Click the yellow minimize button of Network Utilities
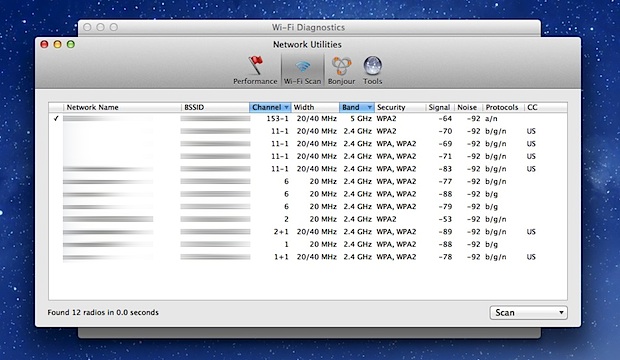This screenshot has width=620, height=360. click(x=57, y=44)
